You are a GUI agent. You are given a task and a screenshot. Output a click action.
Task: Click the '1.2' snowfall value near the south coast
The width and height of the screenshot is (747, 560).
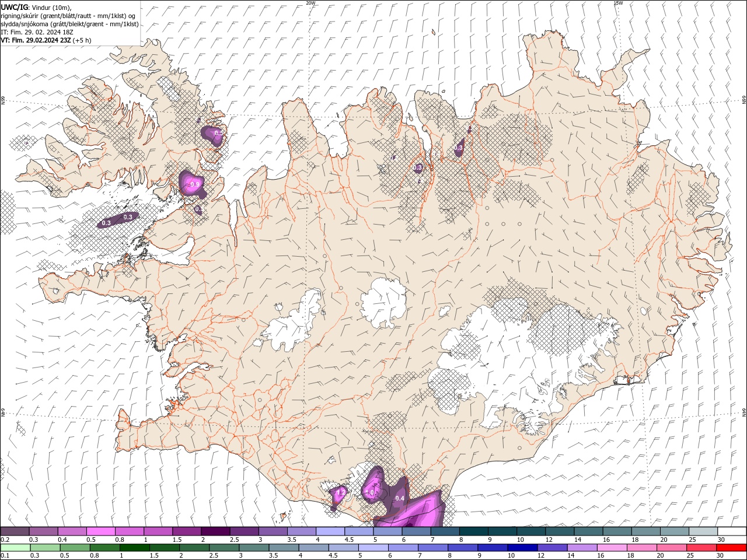pyautogui.click(x=341, y=492)
